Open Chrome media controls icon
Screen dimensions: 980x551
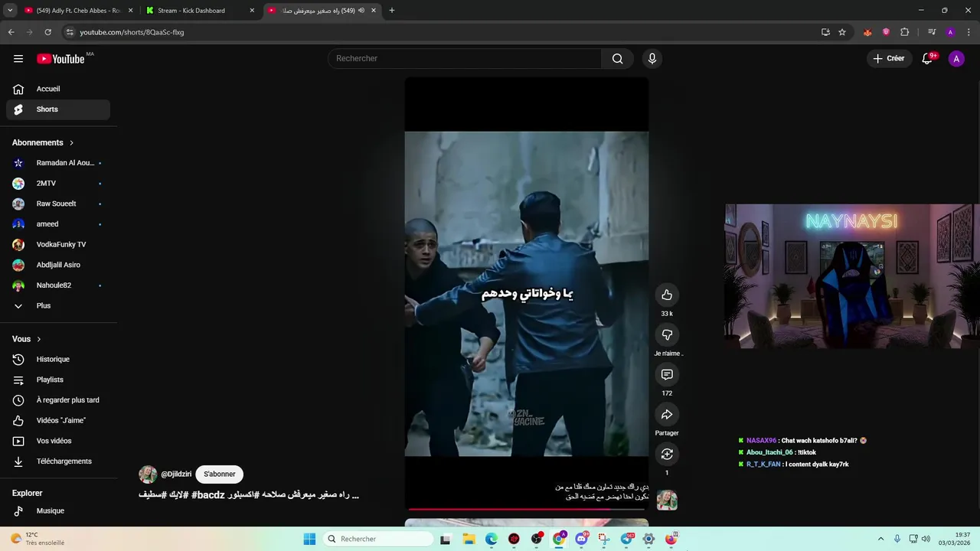pos(932,32)
